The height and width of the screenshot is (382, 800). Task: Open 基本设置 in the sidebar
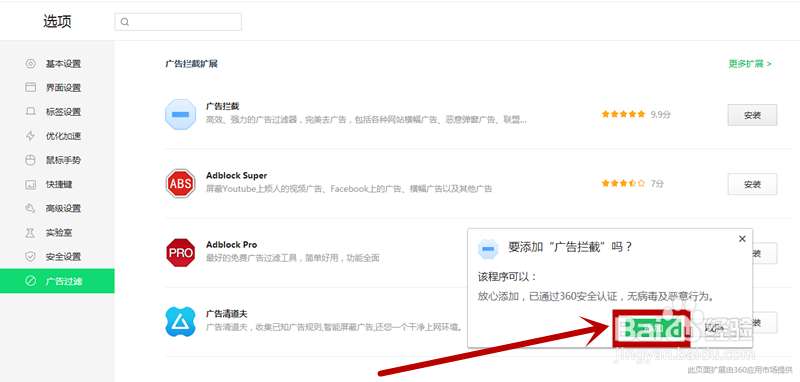(57, 64)
